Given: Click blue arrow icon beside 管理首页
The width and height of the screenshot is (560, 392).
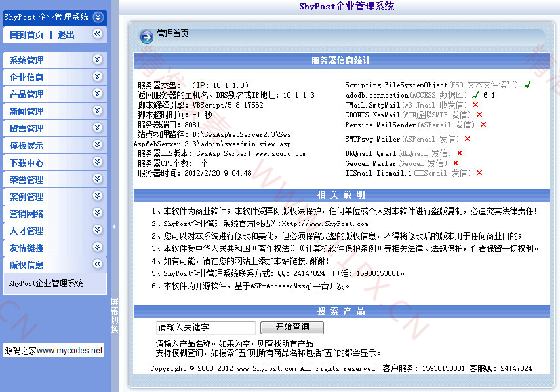Looking at the screenshot, I should coord(146,37).
